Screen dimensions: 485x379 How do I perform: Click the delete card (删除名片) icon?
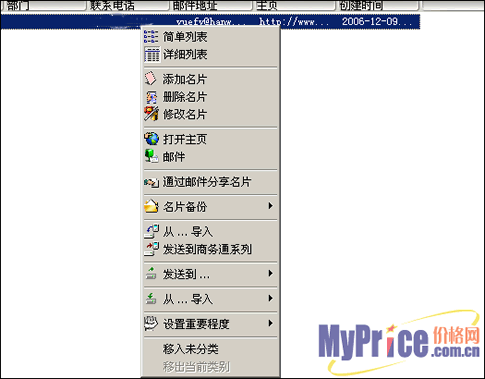point(151,97)
